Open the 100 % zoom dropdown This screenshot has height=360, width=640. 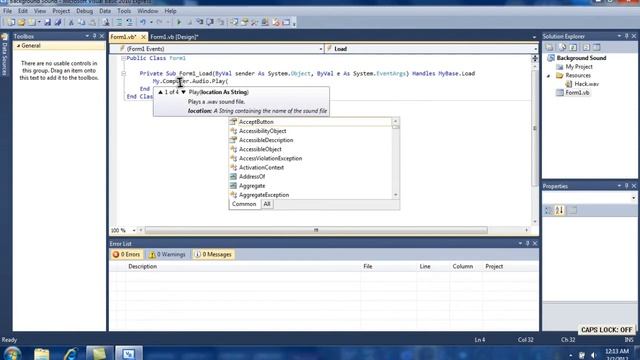134,230
